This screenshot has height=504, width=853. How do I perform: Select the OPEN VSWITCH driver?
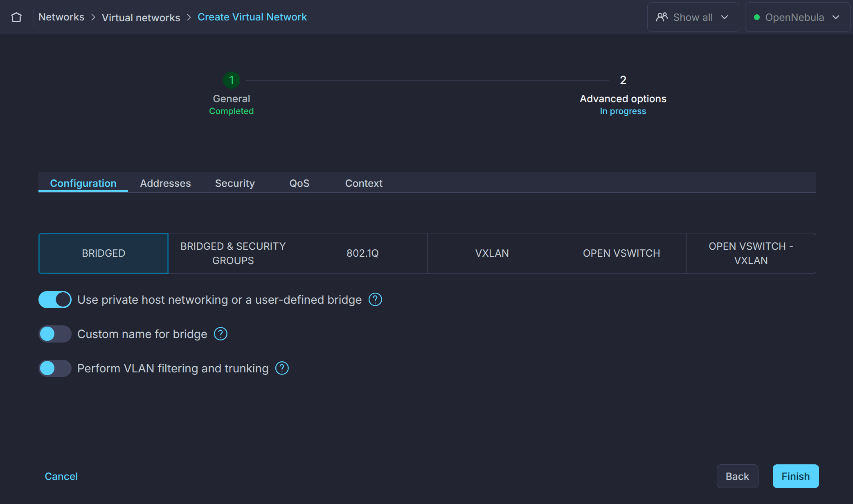click(x=621, y=253)
